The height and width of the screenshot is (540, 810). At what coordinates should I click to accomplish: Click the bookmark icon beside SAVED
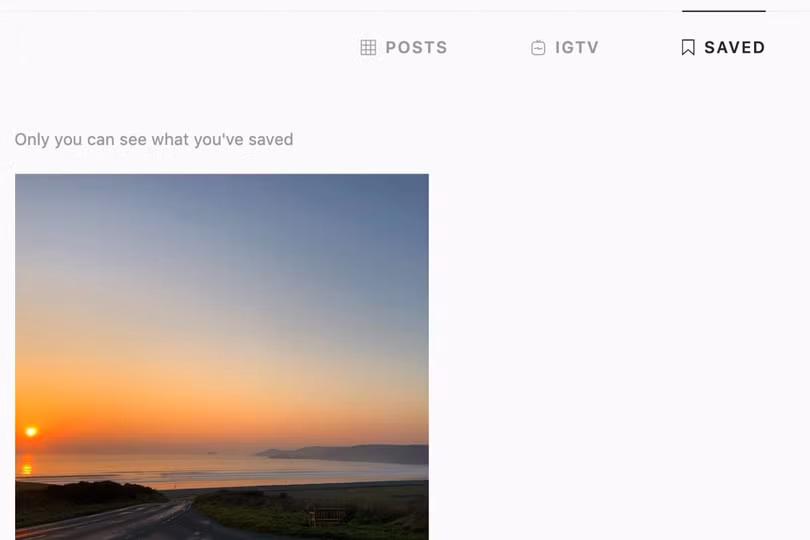[x=688, y=48]
